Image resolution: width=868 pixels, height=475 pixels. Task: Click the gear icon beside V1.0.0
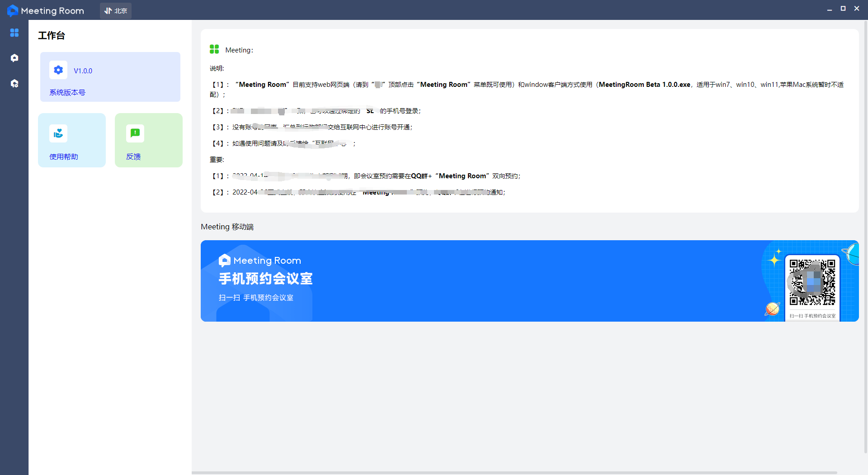[58, 70]
